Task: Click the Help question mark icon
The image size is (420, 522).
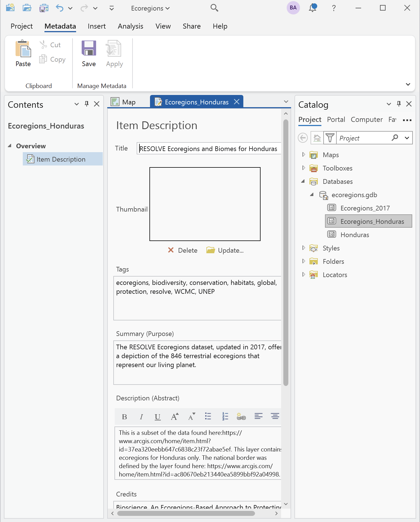Action: pos(334,8)
